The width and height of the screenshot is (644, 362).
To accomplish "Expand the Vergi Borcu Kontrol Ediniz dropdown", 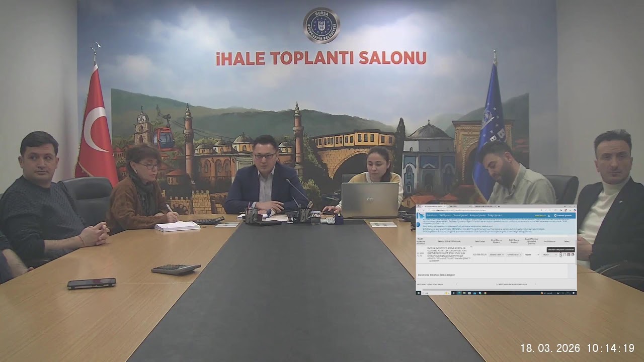I will click(496, 255).
